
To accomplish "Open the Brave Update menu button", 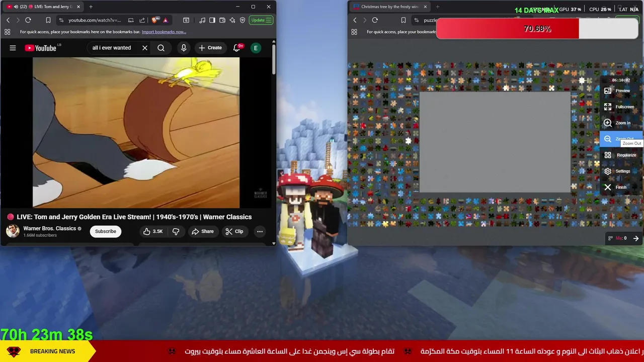I will point(262,20).
